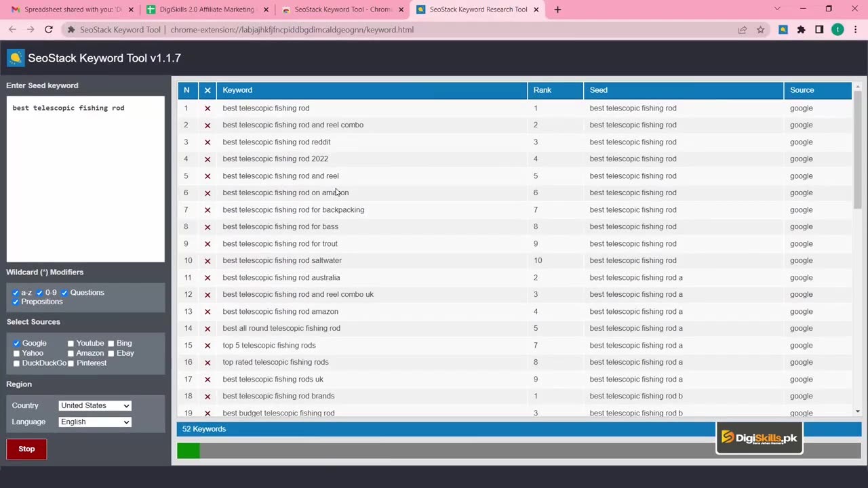Remove the 'australia' keyword row
This screenshot has width=868, height=488.
pyautogui.click(x=208, y=278)
